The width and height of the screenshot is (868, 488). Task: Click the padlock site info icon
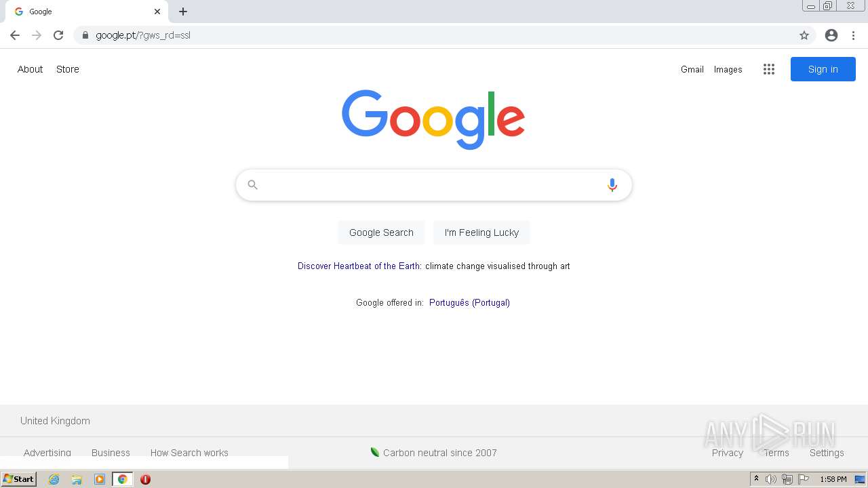[85, 35]
